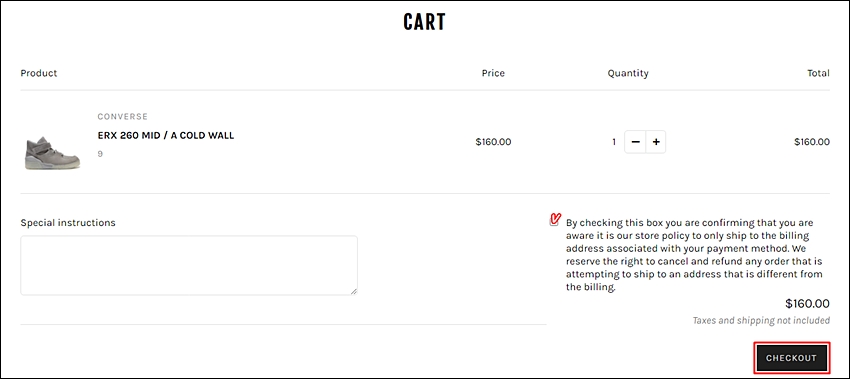The width and height of the screenshot is (850, 379).
Task: Click the CHECKOUT button
Action: coord(791,358)
